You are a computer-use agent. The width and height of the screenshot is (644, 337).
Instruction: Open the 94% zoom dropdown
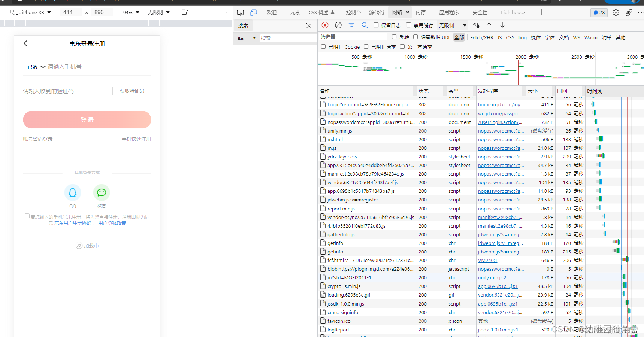click(x=131, y=12)
